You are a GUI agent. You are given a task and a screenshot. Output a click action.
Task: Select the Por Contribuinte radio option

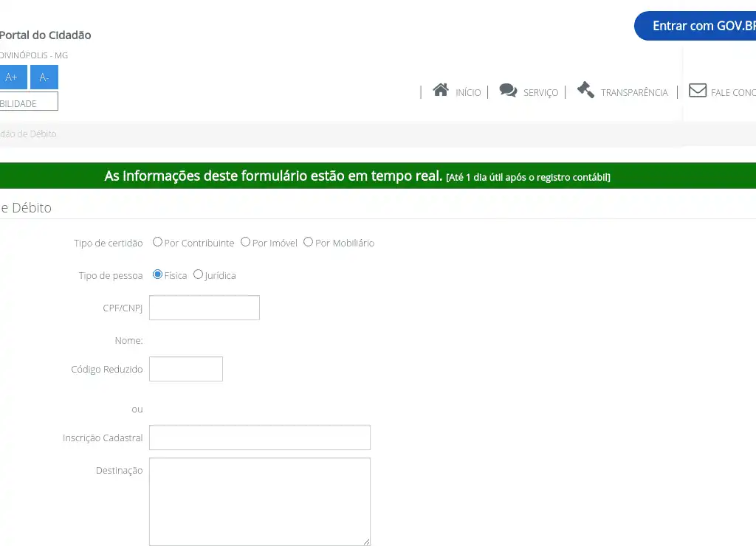pos(157,242)
